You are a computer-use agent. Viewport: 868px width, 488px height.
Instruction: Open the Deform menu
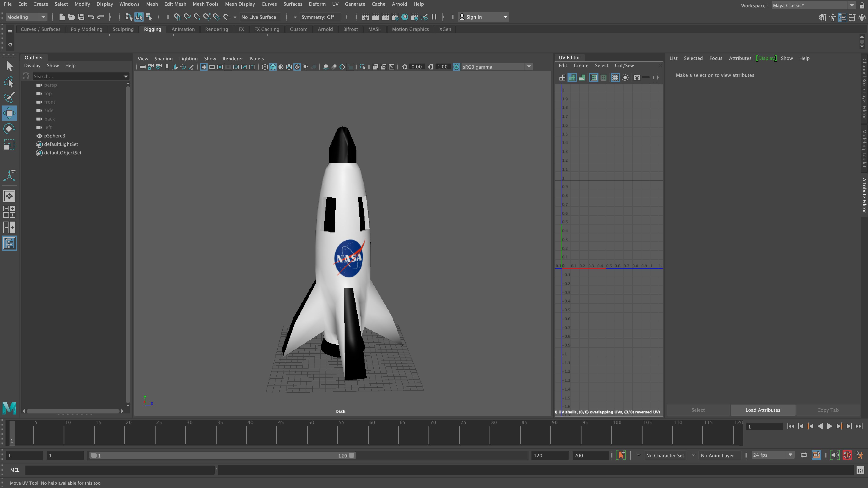(x=317, y=4)
